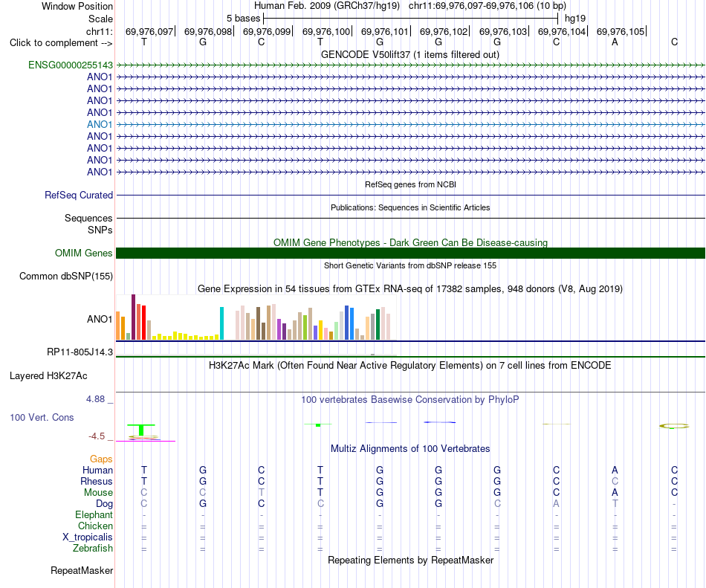Click the -4.5 PhyloP axis value
706x588 pixels.
click(x=97, y=436)
